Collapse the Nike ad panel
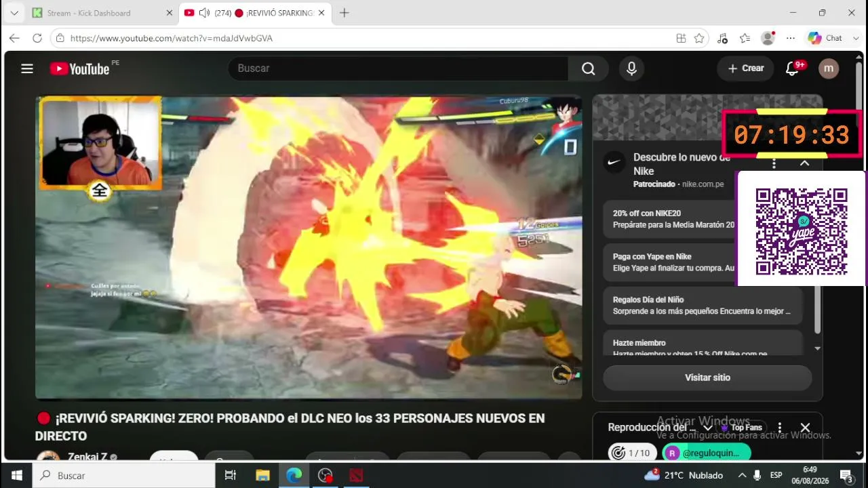 click(804, 163)
